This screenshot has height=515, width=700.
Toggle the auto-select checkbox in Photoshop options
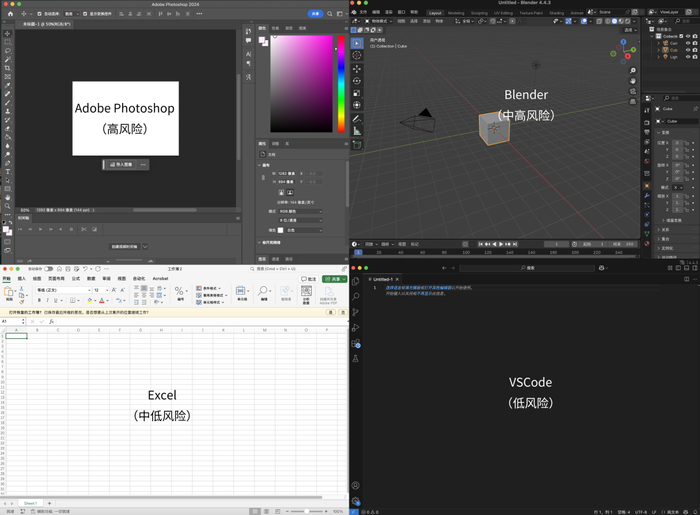[39, 14]
